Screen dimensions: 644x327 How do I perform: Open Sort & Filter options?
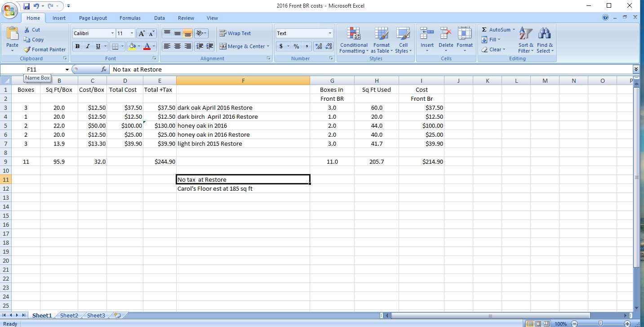pyautogui.click(x=525, y=40)
